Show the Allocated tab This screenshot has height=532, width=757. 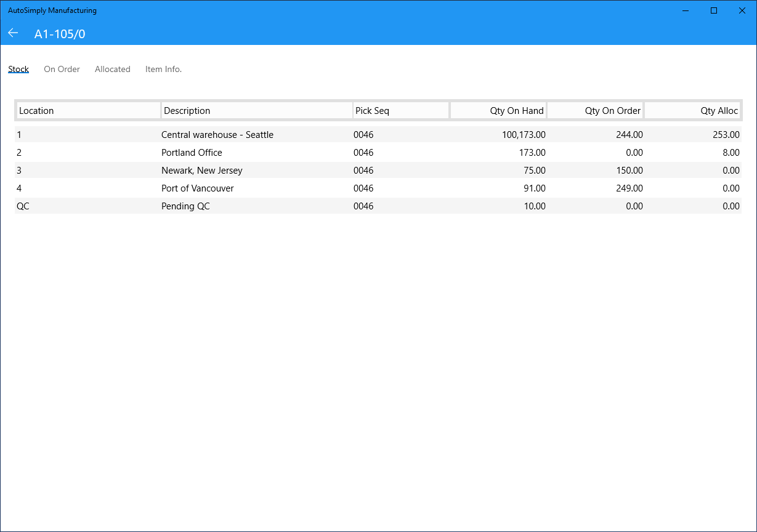pos(113,69)
